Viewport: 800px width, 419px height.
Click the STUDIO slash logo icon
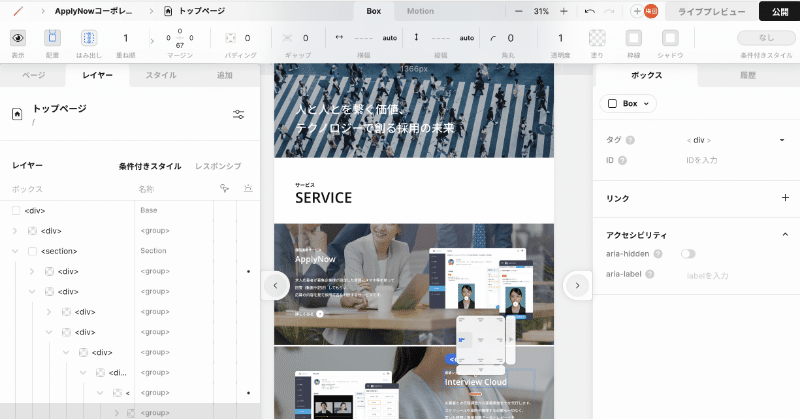click(x=18, y=11)
